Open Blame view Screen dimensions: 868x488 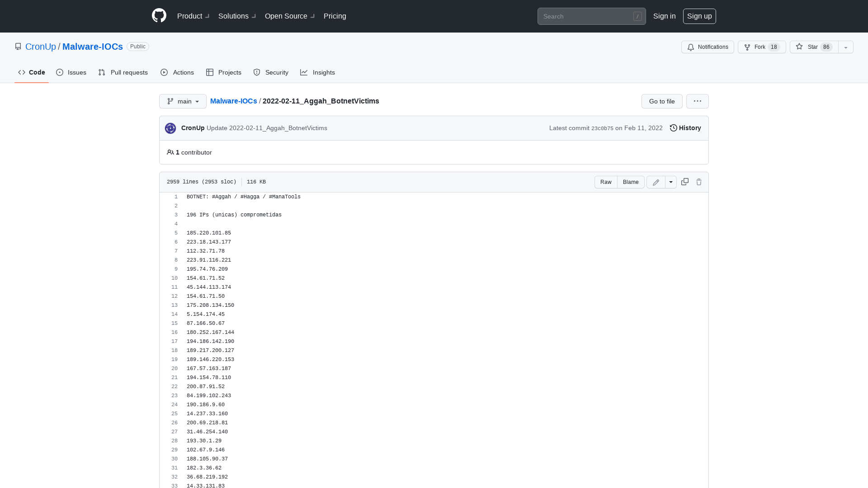click(x=631, y=182)
